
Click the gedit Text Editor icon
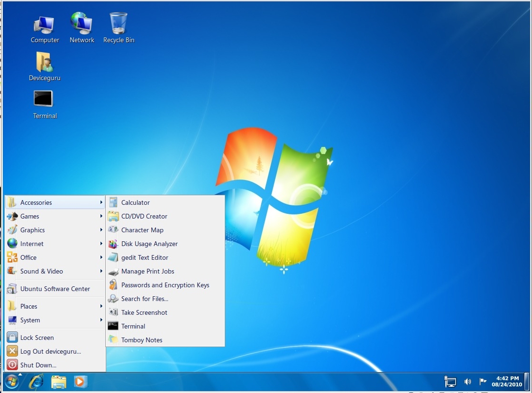point(113,257)
